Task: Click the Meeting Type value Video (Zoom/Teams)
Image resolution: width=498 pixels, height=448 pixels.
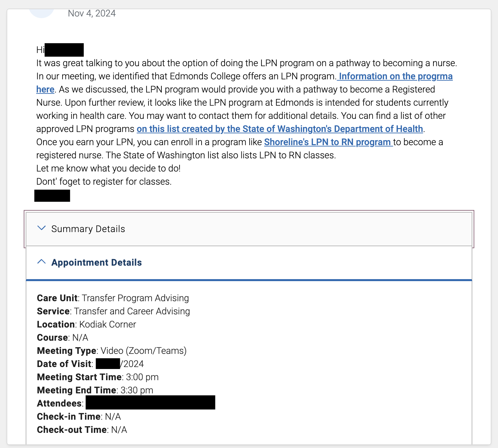Action: point(144,351)
